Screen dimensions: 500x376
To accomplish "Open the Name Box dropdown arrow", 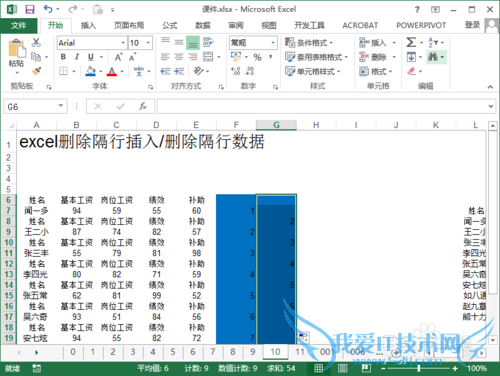I will point(61,106).
